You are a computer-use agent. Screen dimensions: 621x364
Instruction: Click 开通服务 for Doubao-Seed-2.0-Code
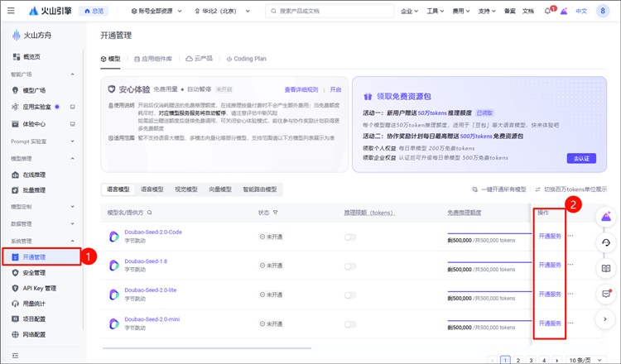click(x=550, y=237)
